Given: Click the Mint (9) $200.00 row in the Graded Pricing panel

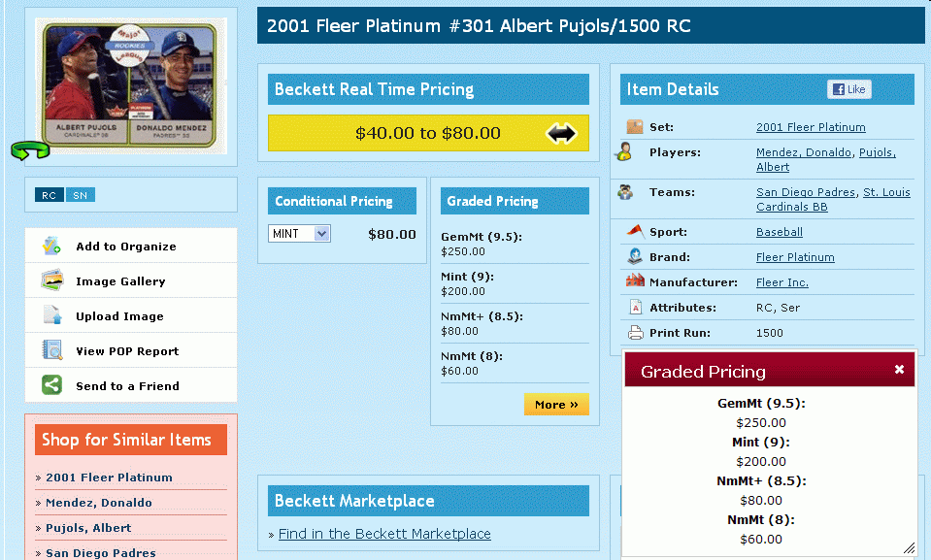Looking at the screenshot, I should click(x=515, y=283).
